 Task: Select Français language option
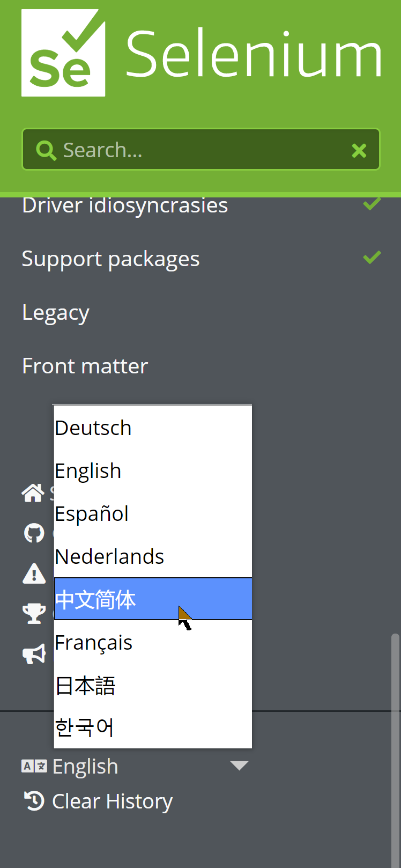(153, 642)
